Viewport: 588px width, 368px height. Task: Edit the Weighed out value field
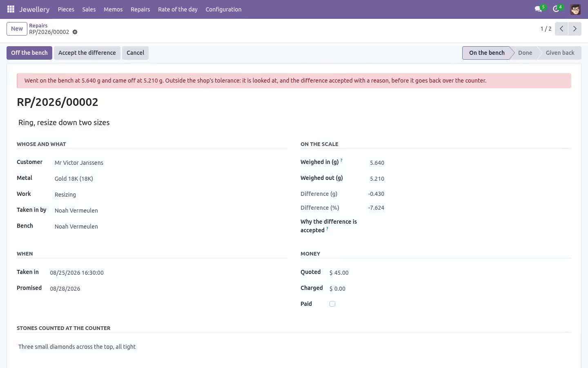click(376, 179)
